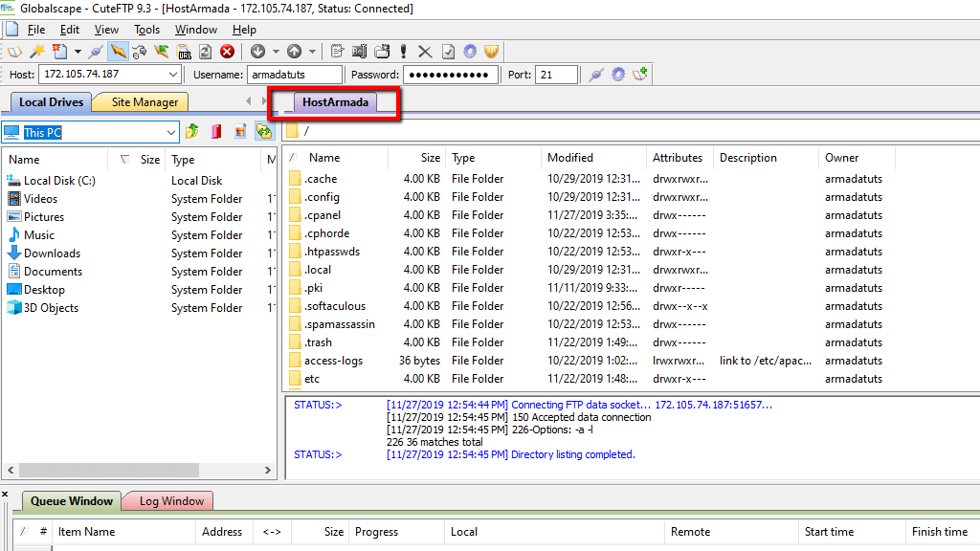Click the Username input field
Viewport: 980px width, 551px height.
295,75
